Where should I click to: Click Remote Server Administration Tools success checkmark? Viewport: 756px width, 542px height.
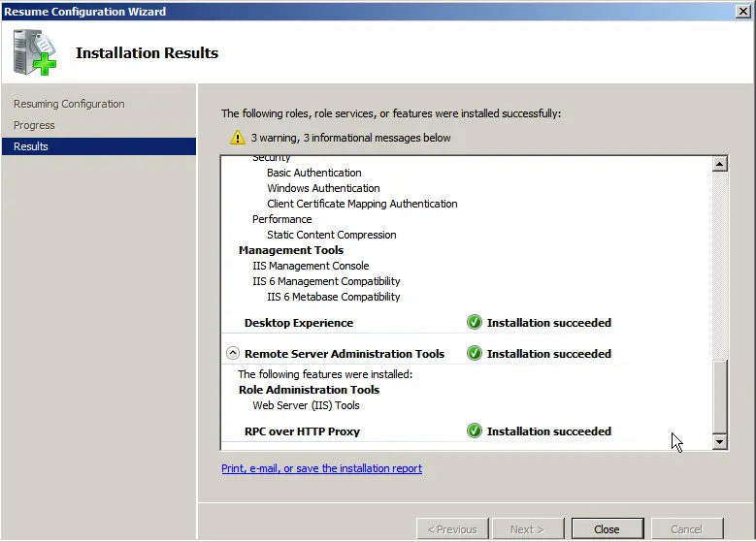[x=475, y=354]
